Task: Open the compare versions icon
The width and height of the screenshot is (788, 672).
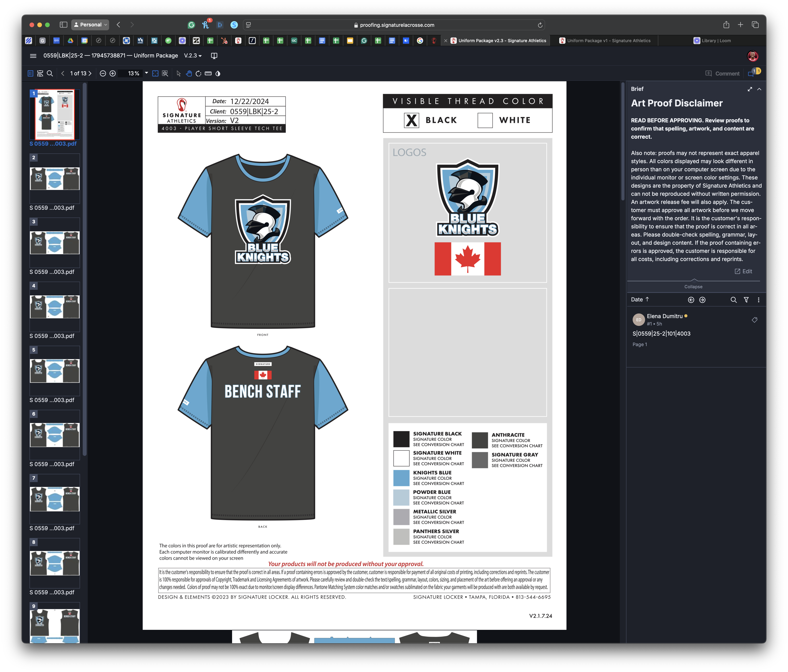Action: 214,56
